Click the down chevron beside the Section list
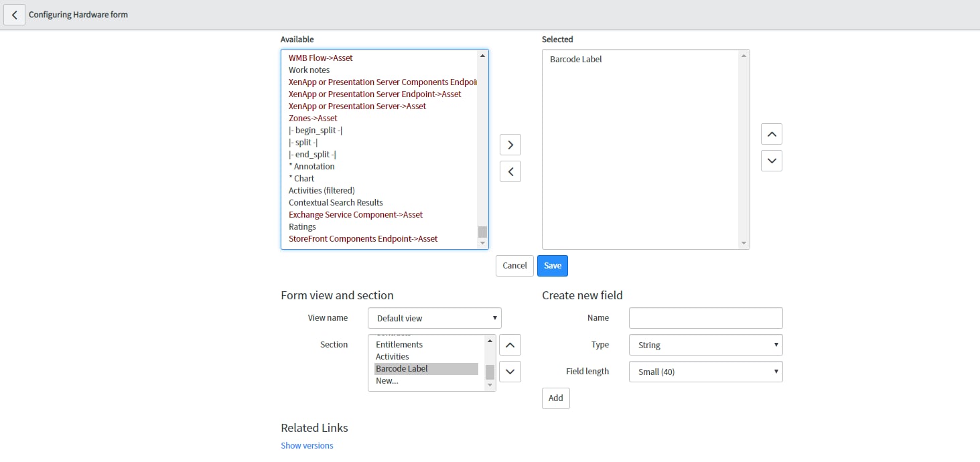The image size is (980, 462). (x=510, y=371)
